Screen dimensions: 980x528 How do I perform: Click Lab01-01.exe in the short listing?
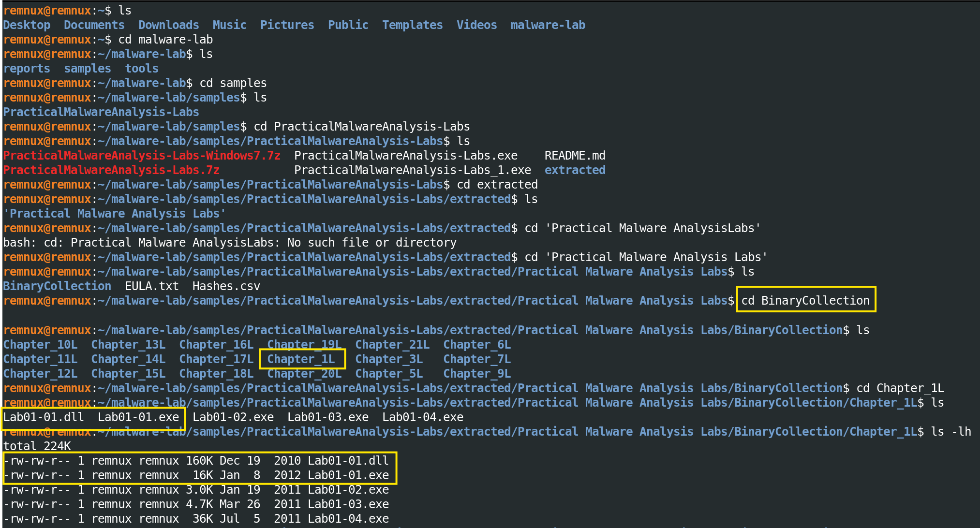pyautogui.click(x=138, y=417)
